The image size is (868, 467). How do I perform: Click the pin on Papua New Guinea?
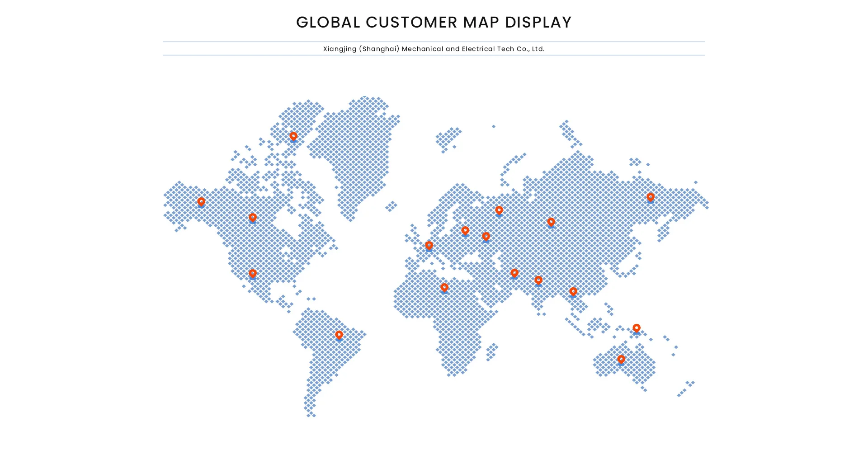point(637,328)
